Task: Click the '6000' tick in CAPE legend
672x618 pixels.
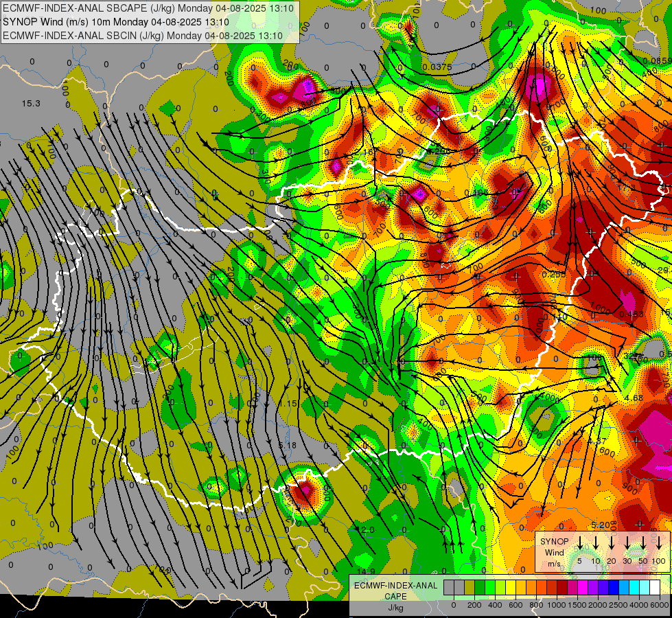Action: coord(659,605)
